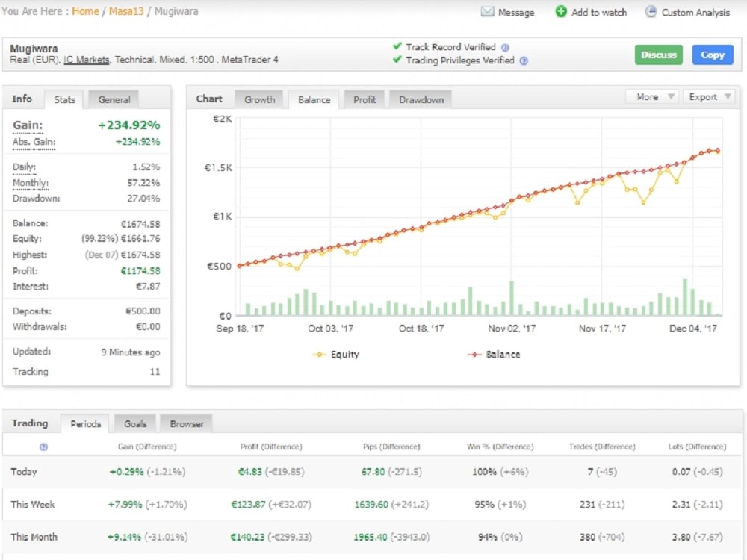Select the General tab in the Info panel
This screenshot has width=747, height=560.
[x=116, y=99]
